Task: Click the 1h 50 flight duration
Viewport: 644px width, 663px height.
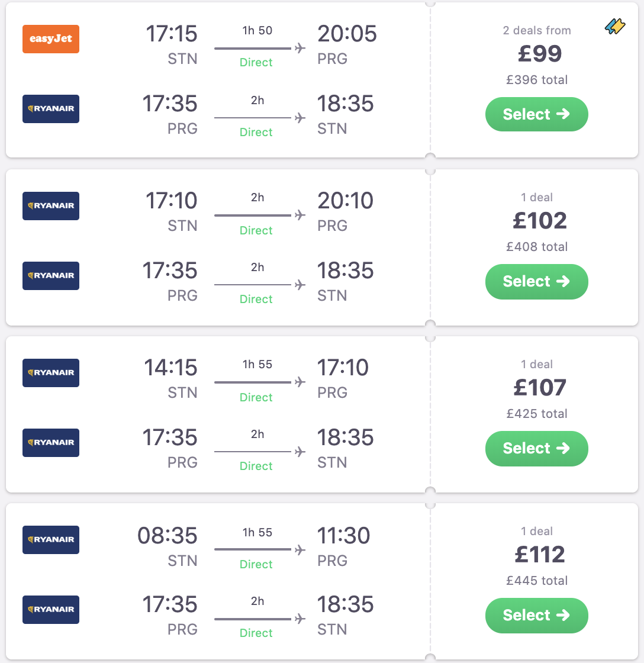Action: 257,31
